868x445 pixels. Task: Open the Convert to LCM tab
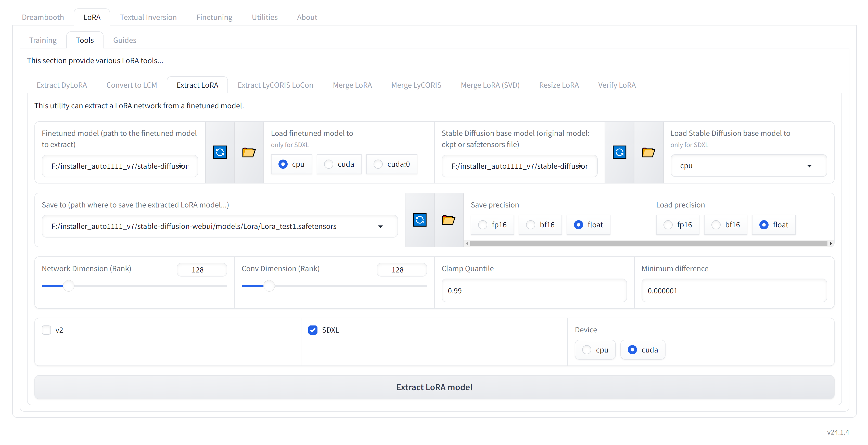[132, 85]
